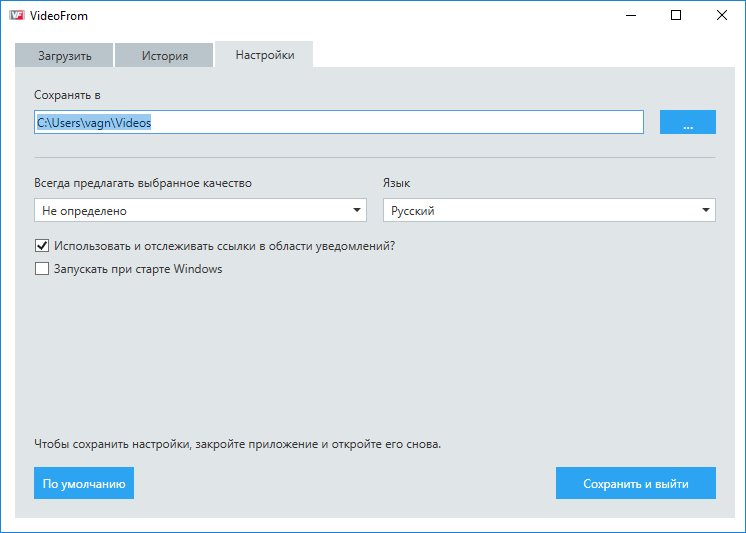Maximize the VideoFrom window
The height and width of the screenshot is (533, 746).
676,16
